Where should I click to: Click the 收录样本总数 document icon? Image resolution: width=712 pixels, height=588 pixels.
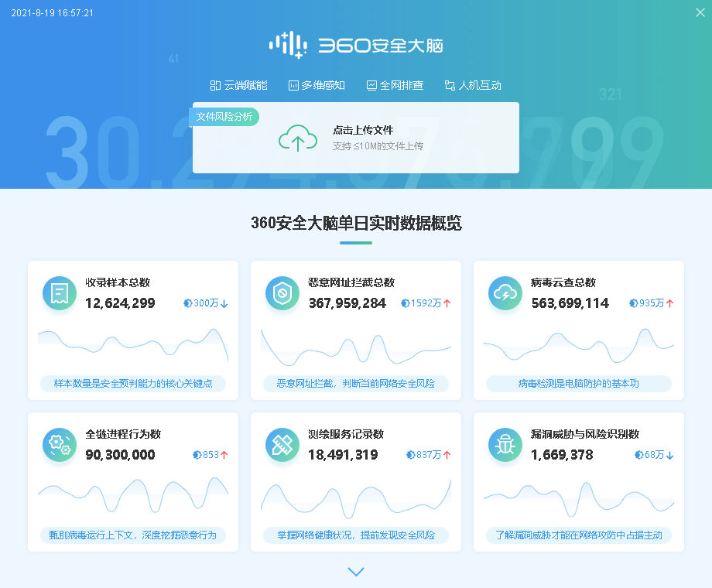[x=59, y=294]
